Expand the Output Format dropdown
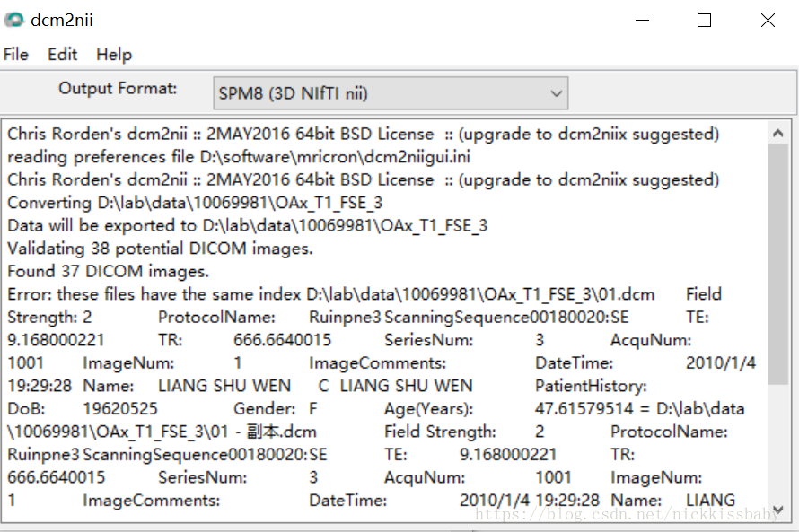Screen dimensions: 799x532 (x=391, y=93)
